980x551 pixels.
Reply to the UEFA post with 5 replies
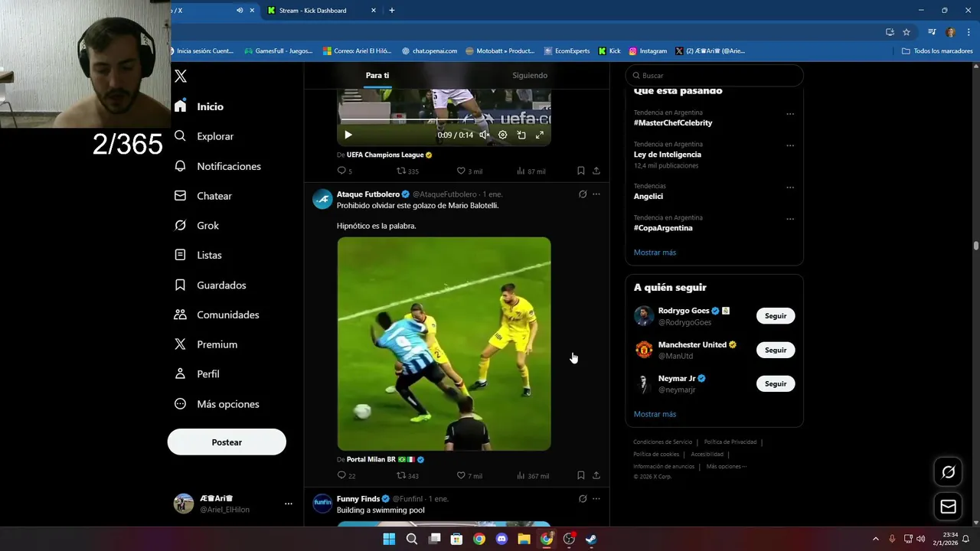[345, 171]
